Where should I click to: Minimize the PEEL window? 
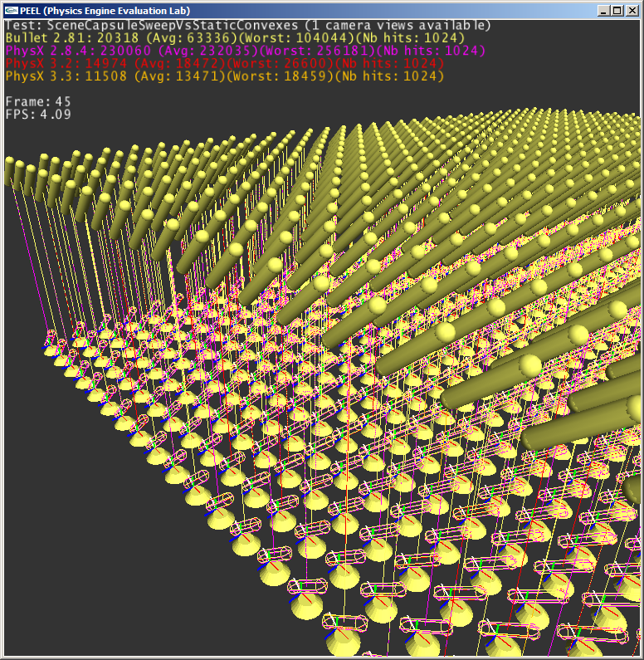click(x=603, y=11)
